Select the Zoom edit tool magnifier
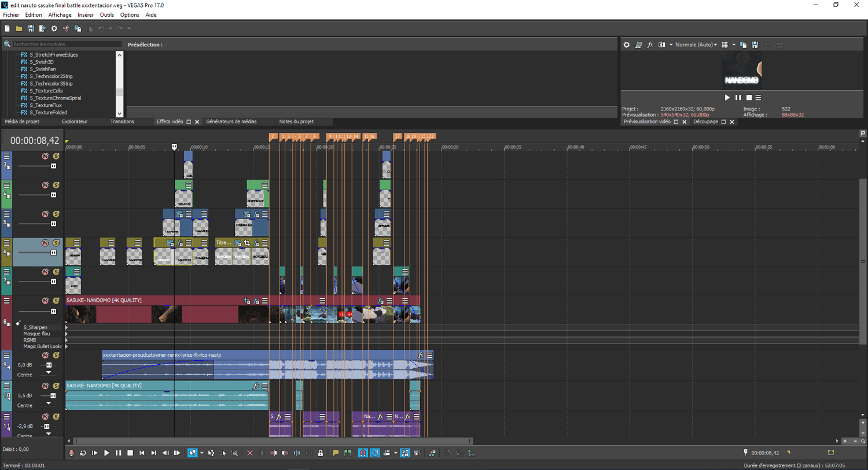868x470 pixels. (x=235, y=453)
